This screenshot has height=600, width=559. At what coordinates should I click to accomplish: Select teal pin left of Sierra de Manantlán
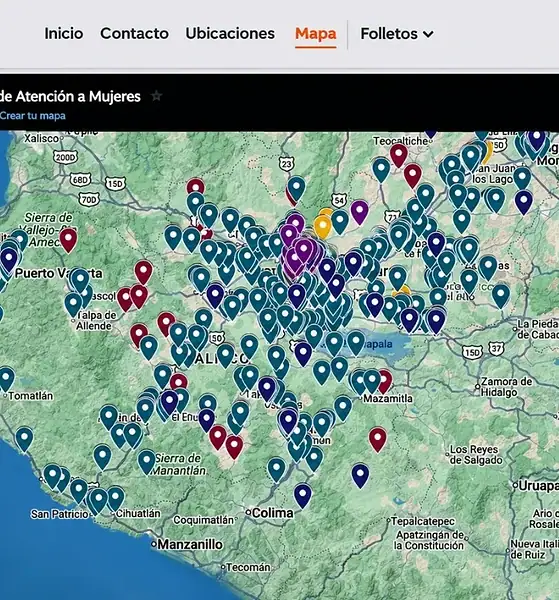(146, 461)
